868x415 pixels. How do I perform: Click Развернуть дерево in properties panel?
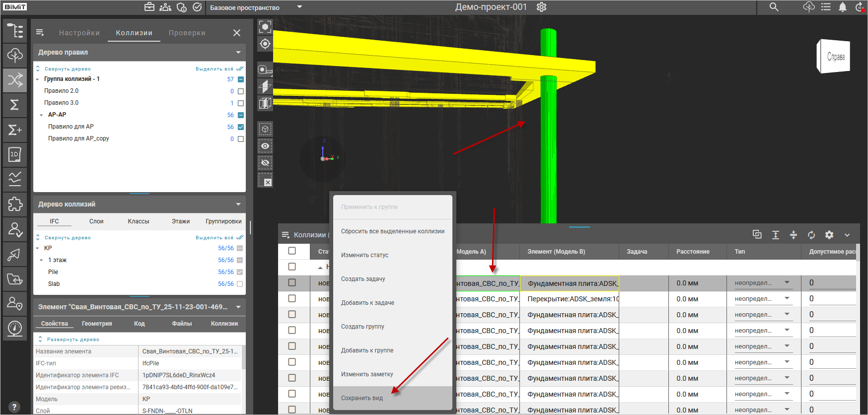pyautogui.click(x=73, y=340)
